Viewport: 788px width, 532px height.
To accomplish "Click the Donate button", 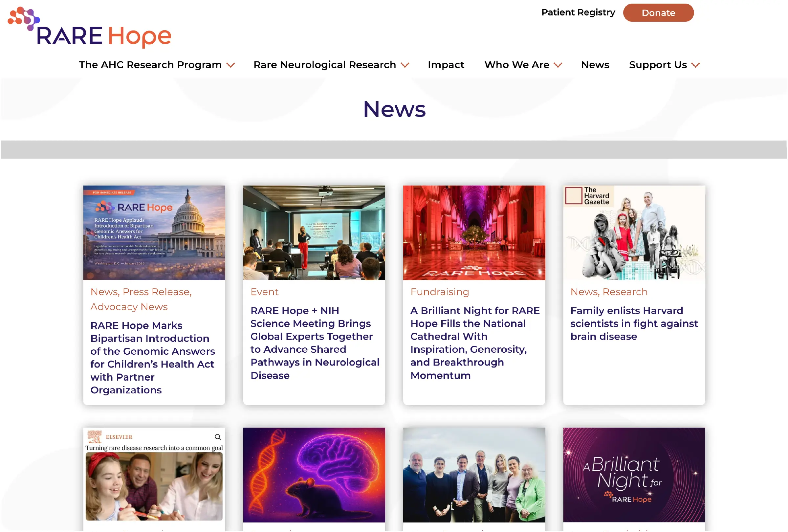I will 658,13.
